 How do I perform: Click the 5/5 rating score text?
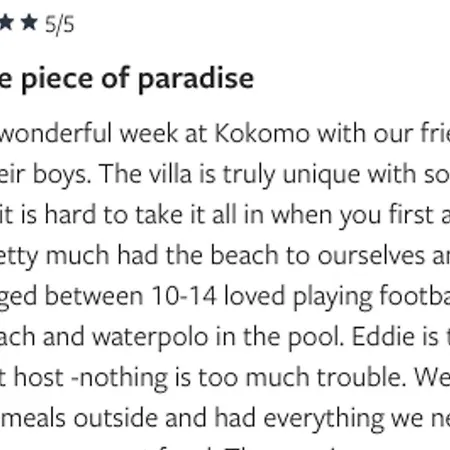[x=60, y=25]
